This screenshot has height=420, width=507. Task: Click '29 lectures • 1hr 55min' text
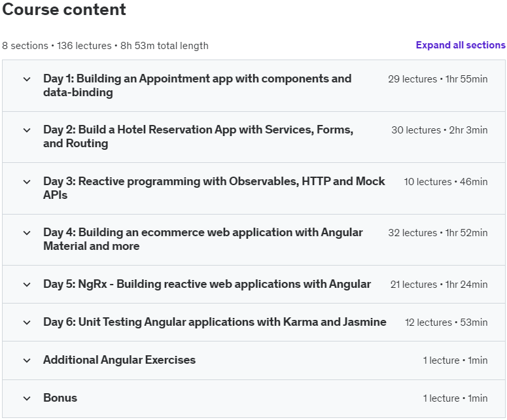(438, 79)
